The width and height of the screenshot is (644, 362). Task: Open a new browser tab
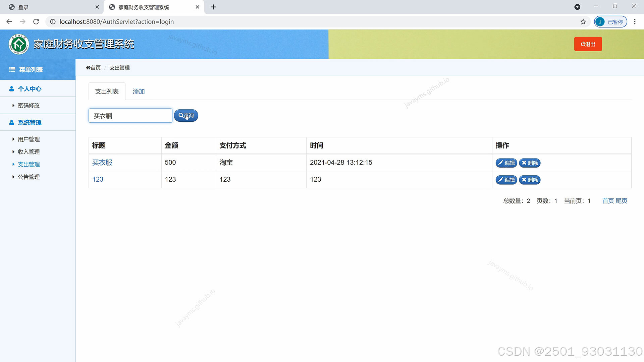tap(213, 7)
